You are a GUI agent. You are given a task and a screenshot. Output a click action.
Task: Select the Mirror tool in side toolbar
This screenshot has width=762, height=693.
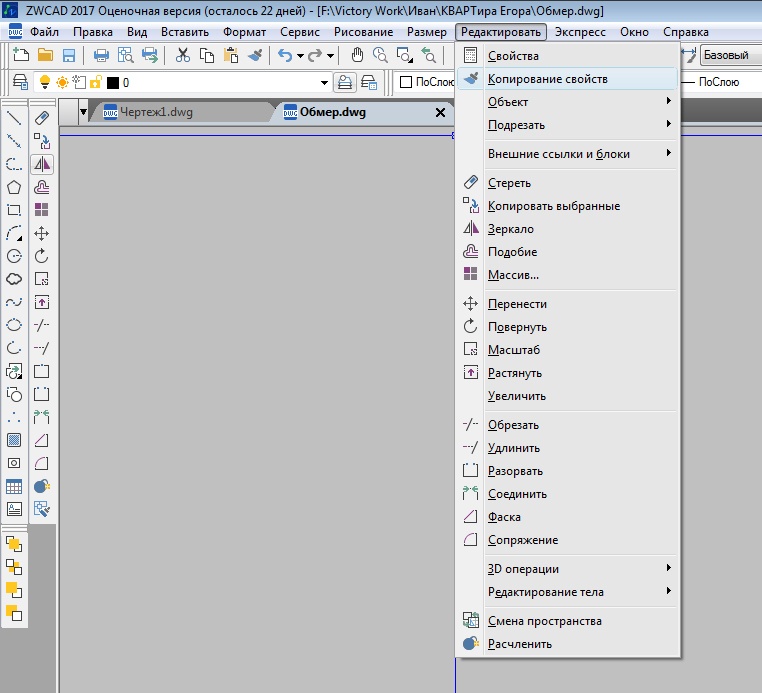42,164
